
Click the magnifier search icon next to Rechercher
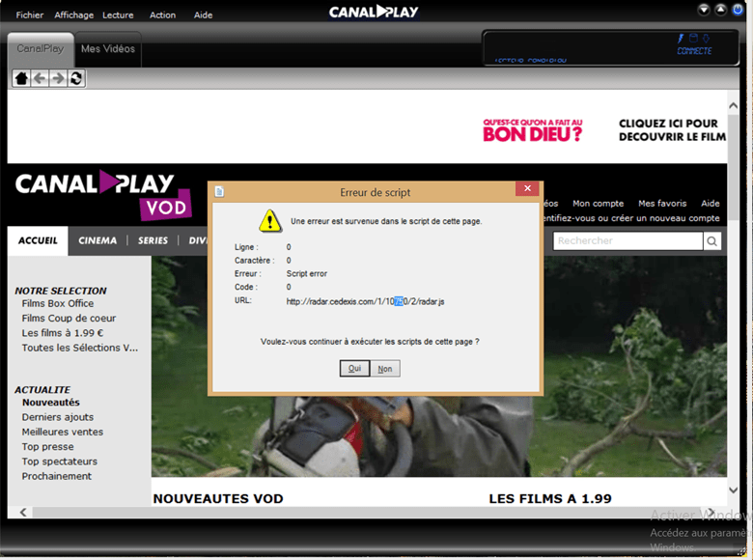[711, 241]
